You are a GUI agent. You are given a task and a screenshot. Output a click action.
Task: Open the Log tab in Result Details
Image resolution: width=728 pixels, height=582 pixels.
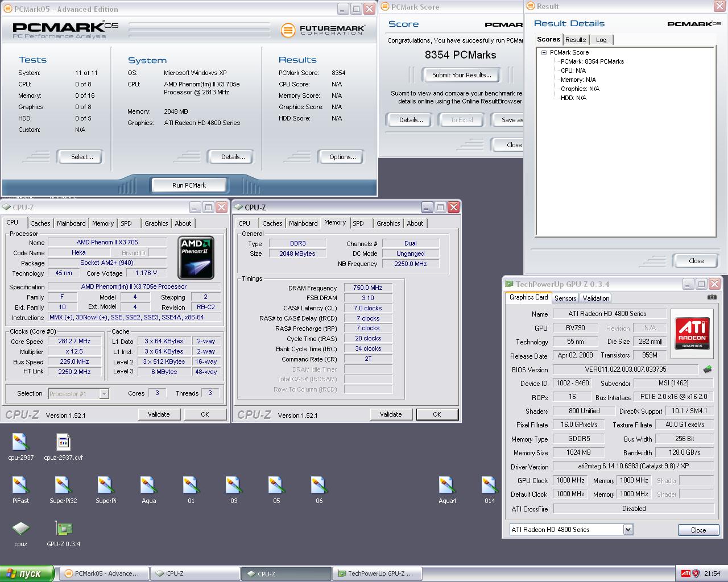[601, 40]
